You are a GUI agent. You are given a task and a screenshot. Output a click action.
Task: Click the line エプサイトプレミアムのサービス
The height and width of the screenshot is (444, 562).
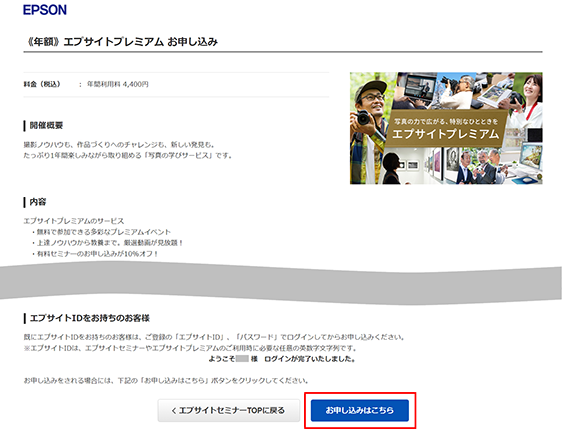[x=74, y=221]
